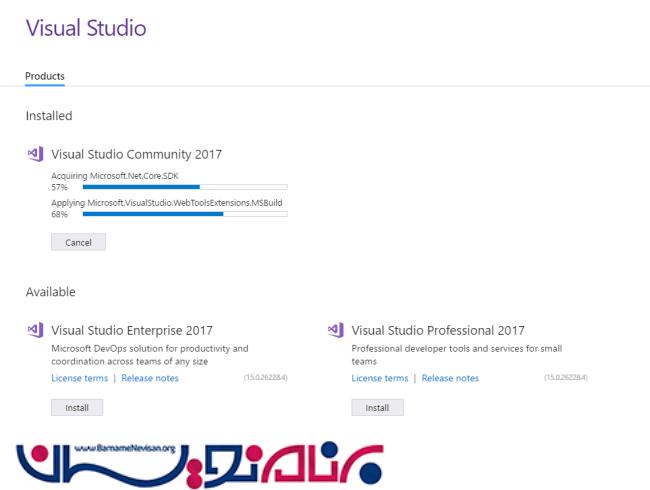Open License terms for Enterprise 2017

click(80, 378)
